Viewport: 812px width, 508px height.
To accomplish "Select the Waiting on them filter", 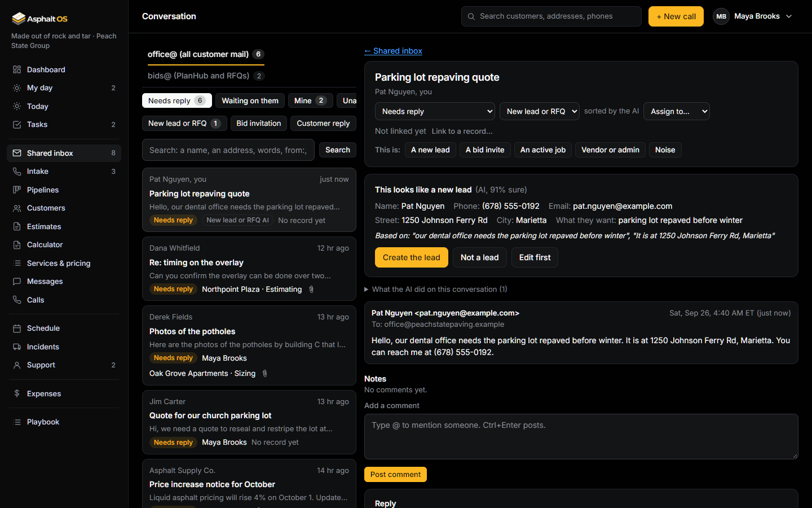I will click(x=250, y=100).
